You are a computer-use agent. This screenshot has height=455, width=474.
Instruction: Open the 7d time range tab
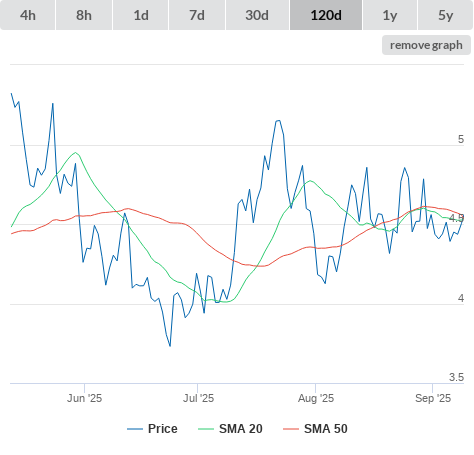tap(197, 15)
